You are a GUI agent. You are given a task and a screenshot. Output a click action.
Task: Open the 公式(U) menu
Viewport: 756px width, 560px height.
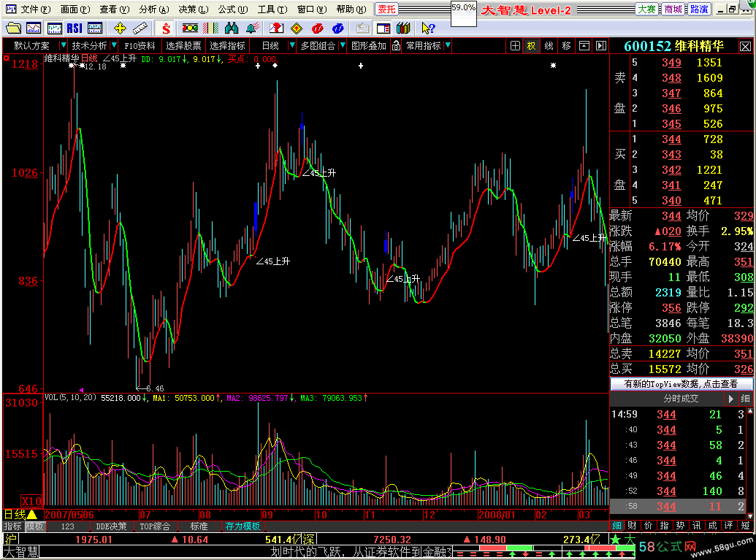click(x=232, y=9)
